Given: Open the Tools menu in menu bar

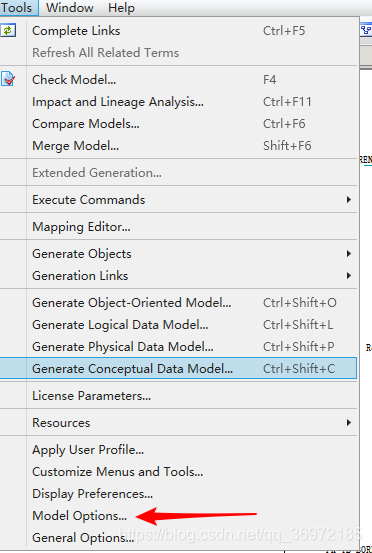Looking at the screenshot, I should point(17,7).
